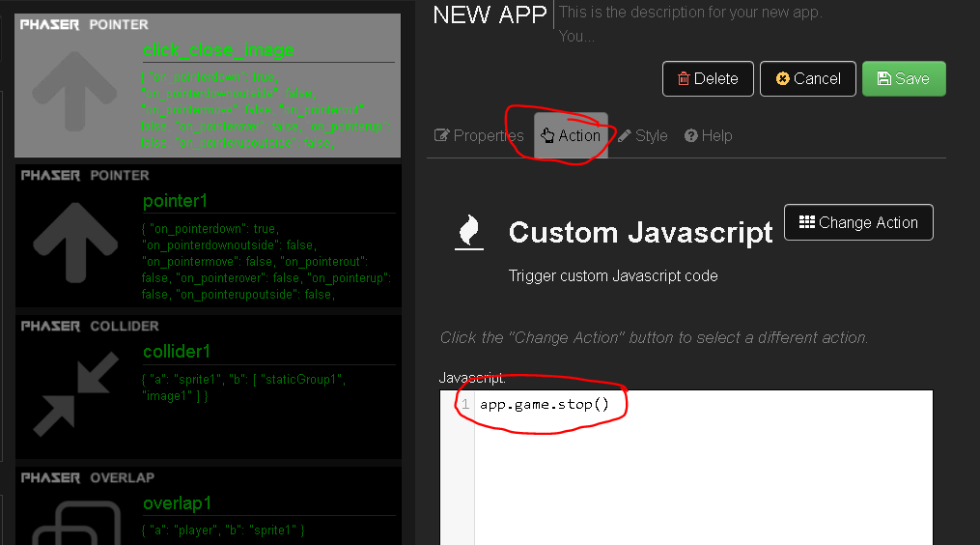
Task: Select the collider1 component name
Action: click(177, 352)
